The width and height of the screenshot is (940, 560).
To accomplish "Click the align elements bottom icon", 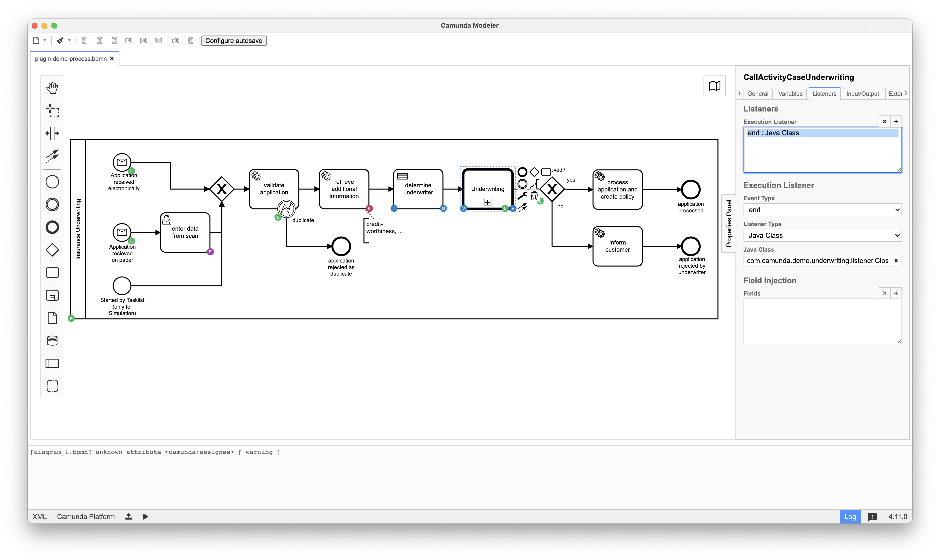I will coord(158,40).
